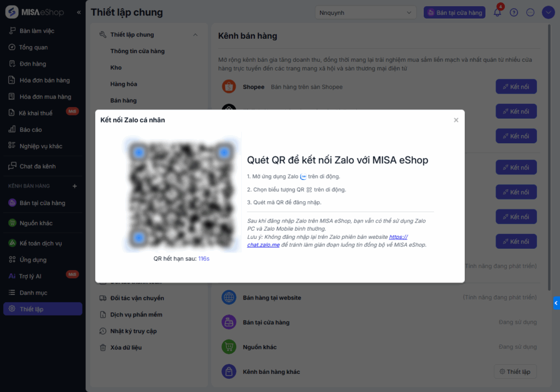This screenshot has height=392, width=560.
Task: Add a sales channel with plus icon
Action: 75,186
